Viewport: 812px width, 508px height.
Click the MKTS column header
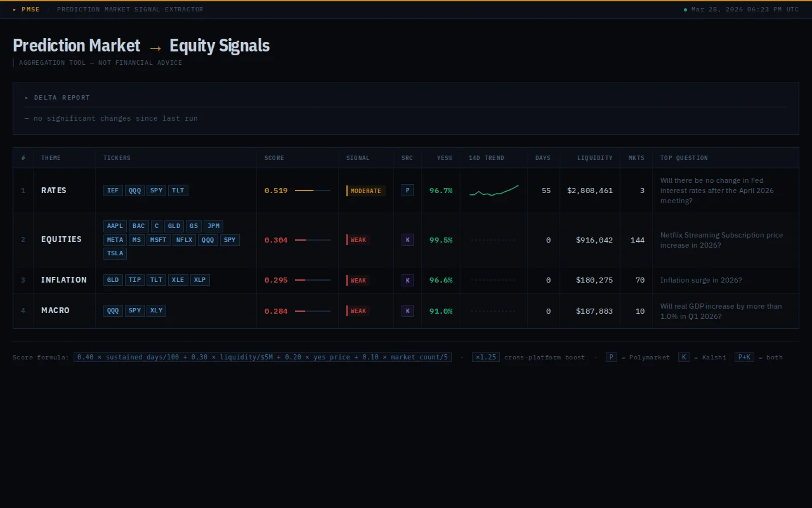pyautogui.click(x=636, y=158)
